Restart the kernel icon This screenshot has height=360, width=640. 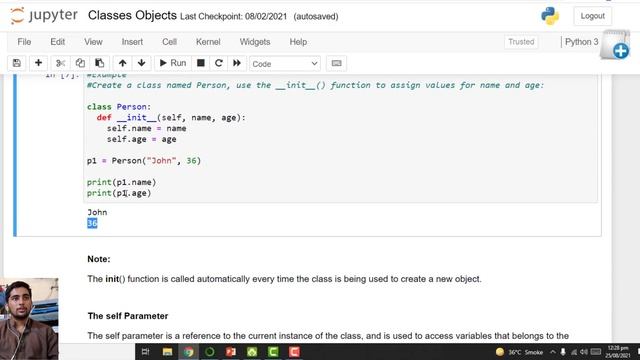pyautogui.click(x=219, y=63)
